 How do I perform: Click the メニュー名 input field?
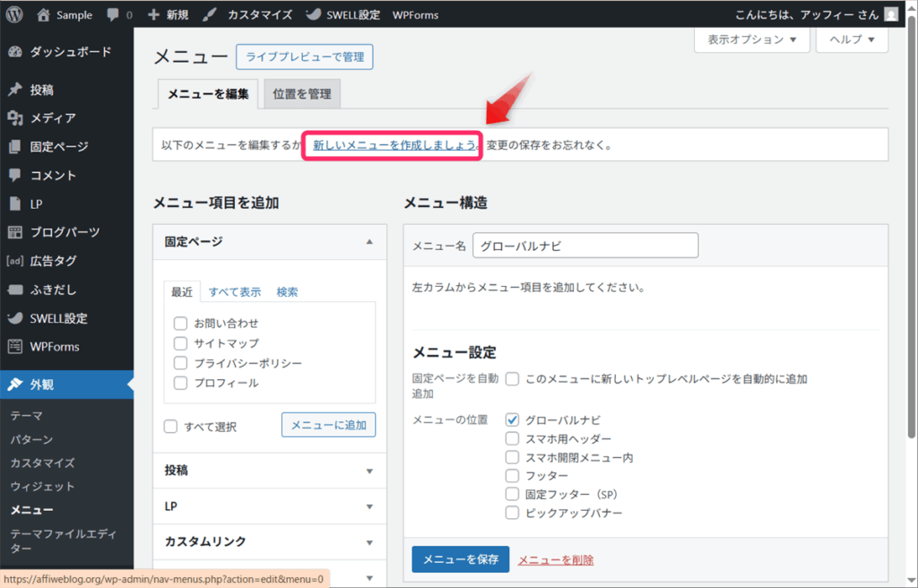pos(585,246)
